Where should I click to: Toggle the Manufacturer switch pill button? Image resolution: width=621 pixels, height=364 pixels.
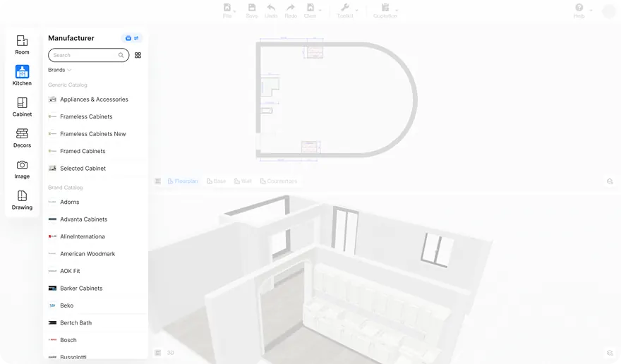coord(132,38)
